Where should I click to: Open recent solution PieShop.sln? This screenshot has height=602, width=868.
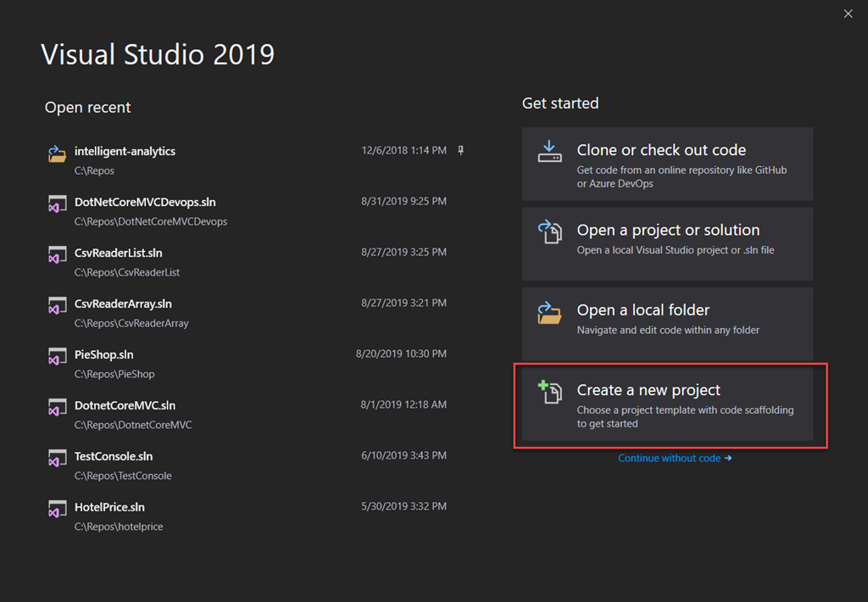coord(255,364)
